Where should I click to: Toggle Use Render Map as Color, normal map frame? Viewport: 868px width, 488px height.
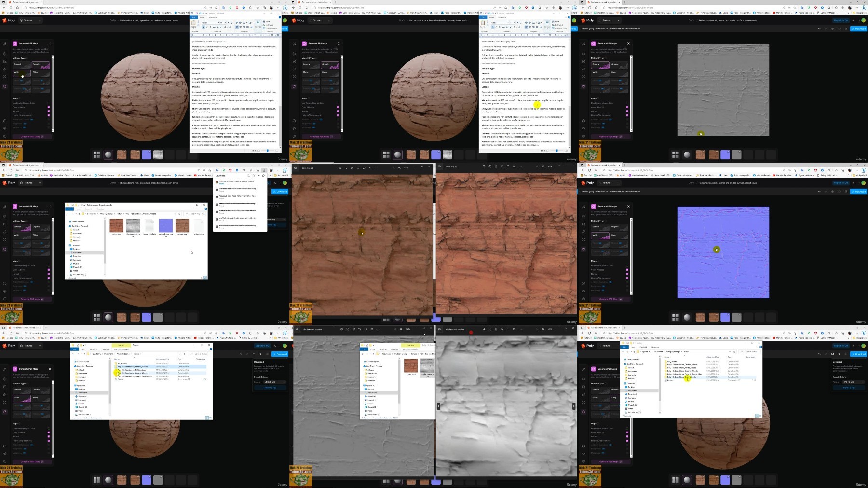pyautogui.click(x=627, y=265)
